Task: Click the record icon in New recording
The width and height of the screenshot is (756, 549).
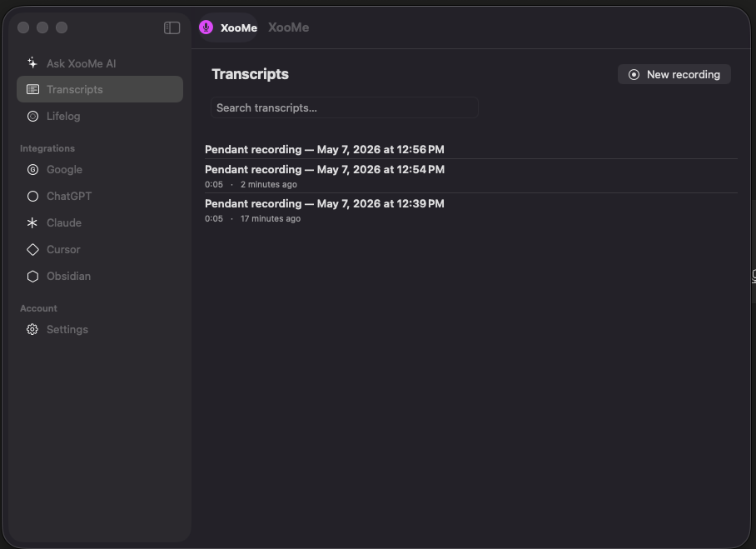Action: [634, 75]
